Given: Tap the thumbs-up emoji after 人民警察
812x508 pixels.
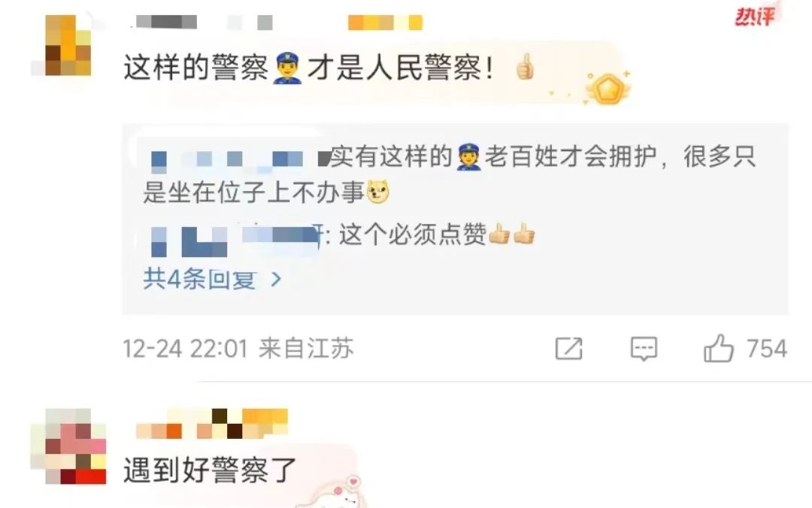Looking at the screenshot, I should click(x=525, y=66).
